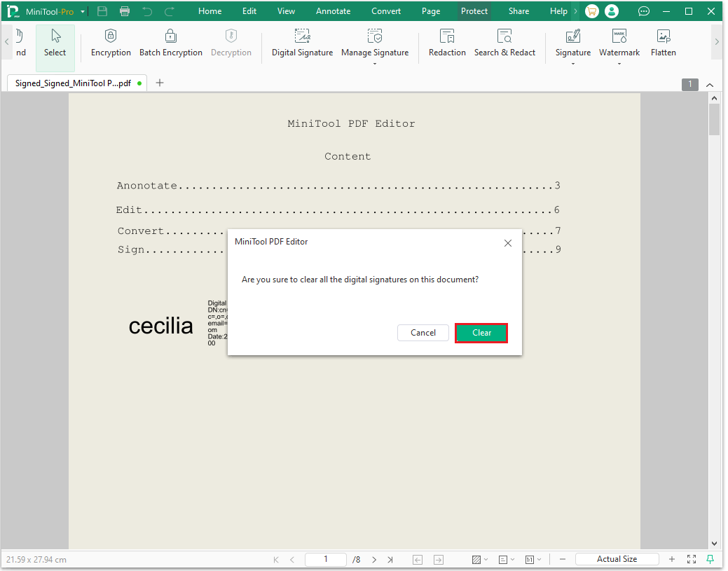
Task: Switch to the Annotate ribbon tab
Action: coord(333,11)
